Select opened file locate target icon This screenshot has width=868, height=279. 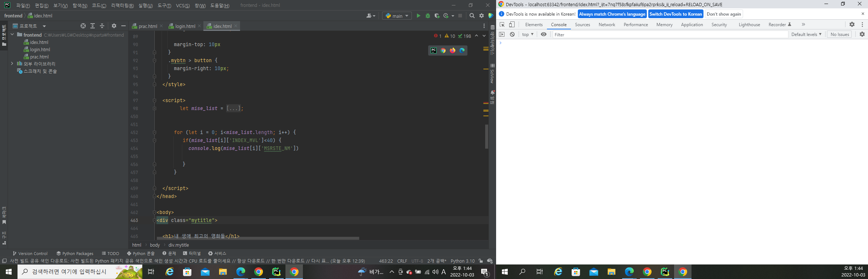coord(83,26)
